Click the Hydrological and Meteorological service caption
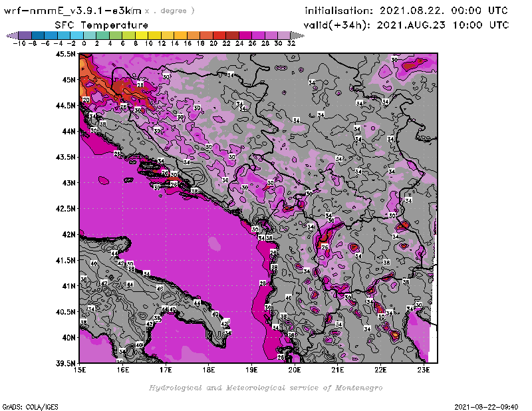The width and height of the screenshot is (532, 411). pos(265,387)
